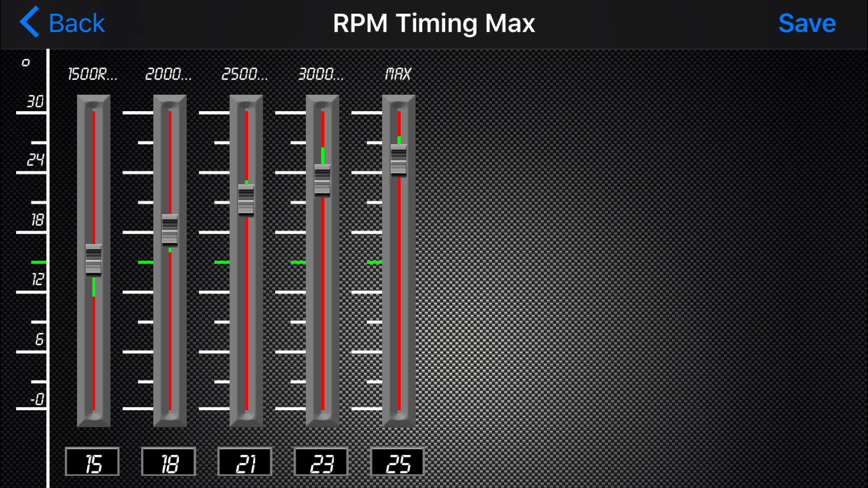Viewport: 868px width, 488px height.
Task: Select the MAX slider knob
Action: [x=399, y=160]
